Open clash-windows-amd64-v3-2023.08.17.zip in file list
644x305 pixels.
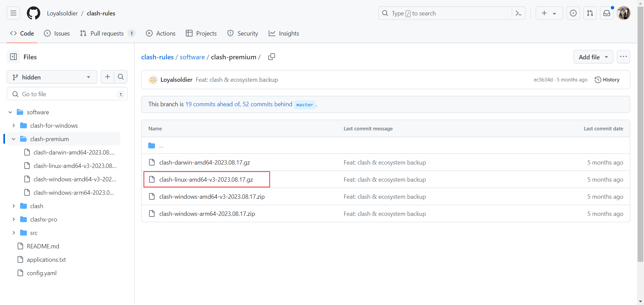(212, 196)
